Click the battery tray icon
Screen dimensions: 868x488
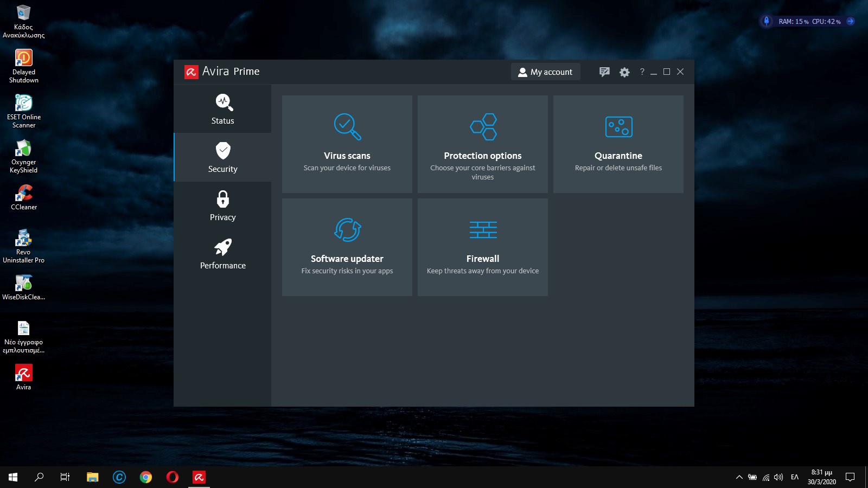point(752,477)
